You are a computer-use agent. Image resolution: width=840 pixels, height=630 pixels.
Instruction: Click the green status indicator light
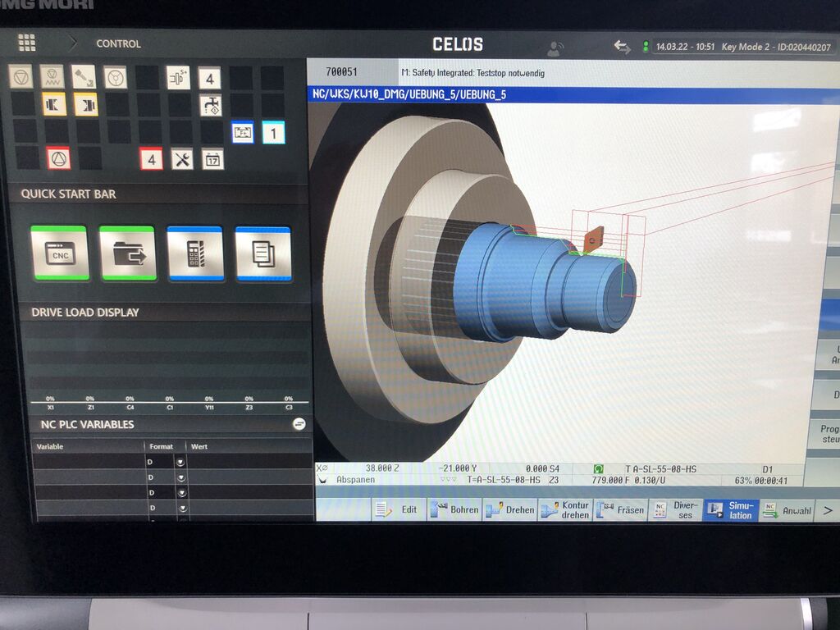(x=646, y=47)
